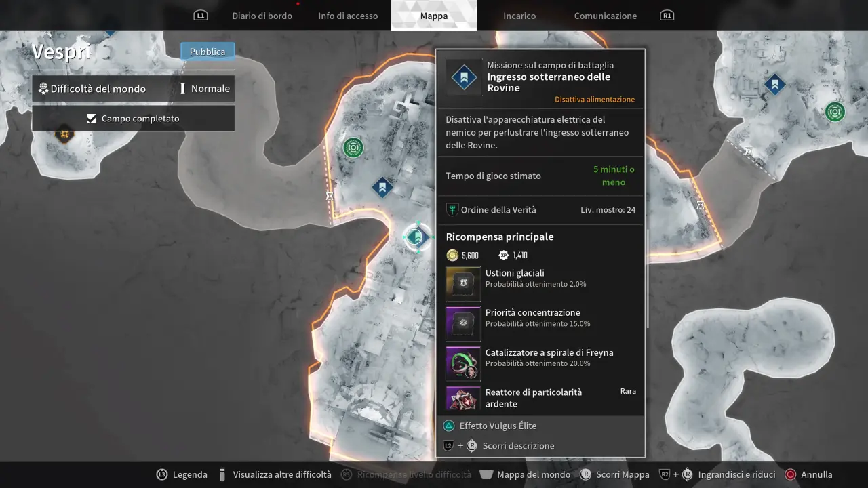868x488 pixels.
Task: Select Catalizzatore a spirale di Freyna reward
Action: pyautogui.click(x=540, y=363)
